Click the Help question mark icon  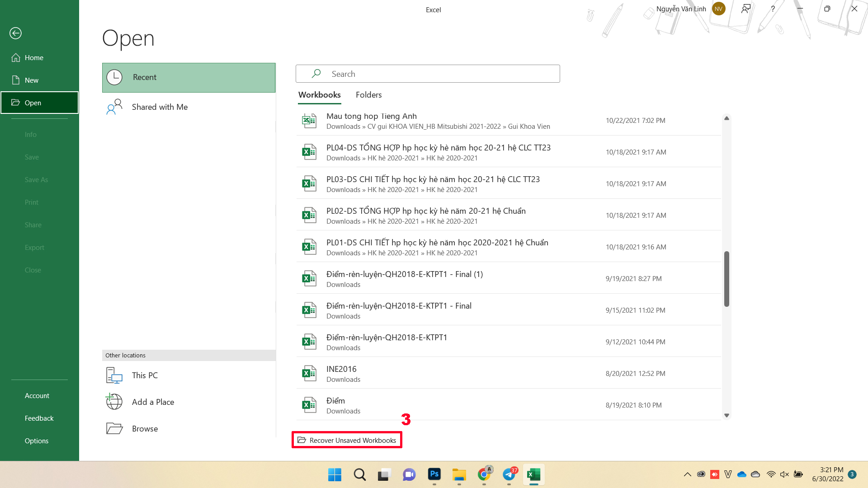[x=773, y=9]
